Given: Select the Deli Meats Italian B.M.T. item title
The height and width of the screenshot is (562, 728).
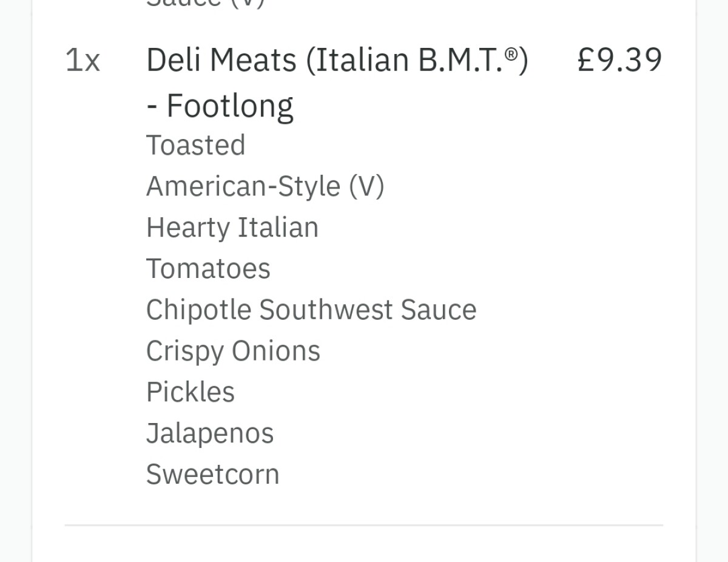Looking at the screenshot, I should pos(337,83).
